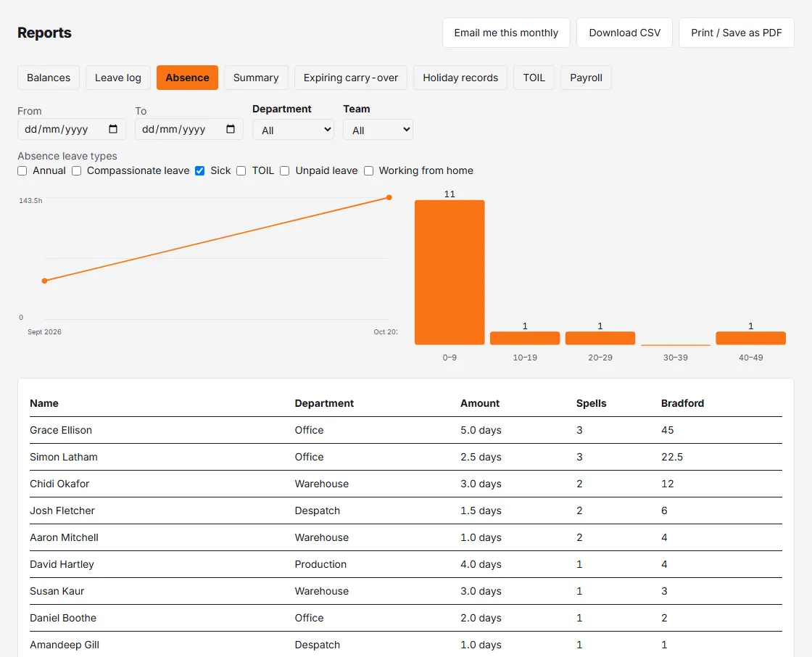
Task: Click Download CSV
Action: click(624, 33)
